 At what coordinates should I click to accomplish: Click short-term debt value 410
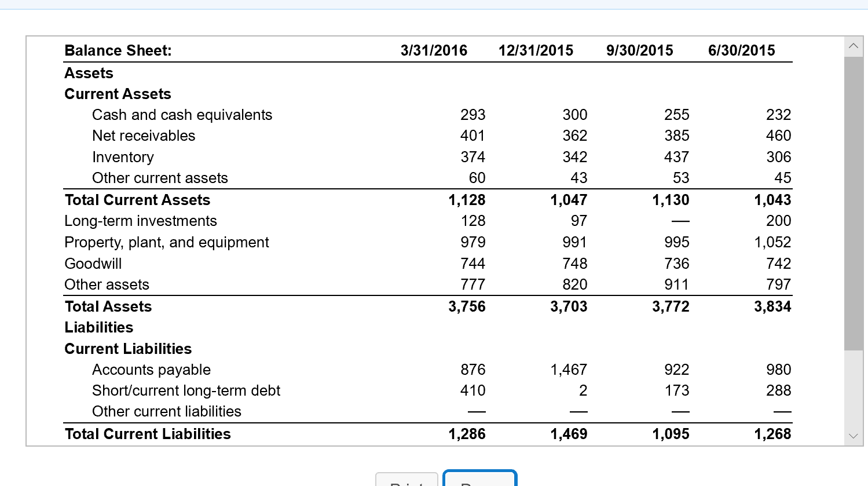[473, 390]
